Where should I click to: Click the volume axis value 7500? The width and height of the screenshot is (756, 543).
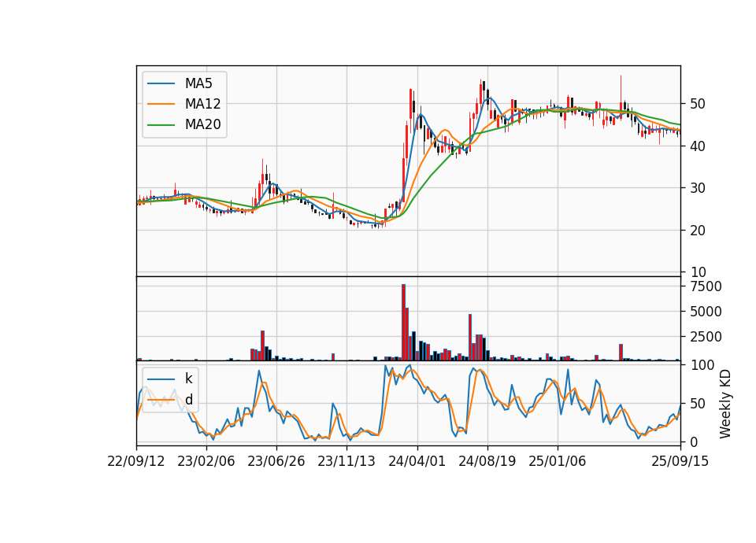706,286
